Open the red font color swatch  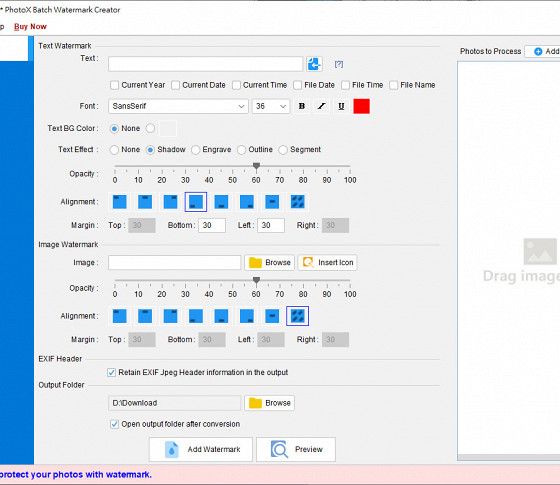coord(361,106)
